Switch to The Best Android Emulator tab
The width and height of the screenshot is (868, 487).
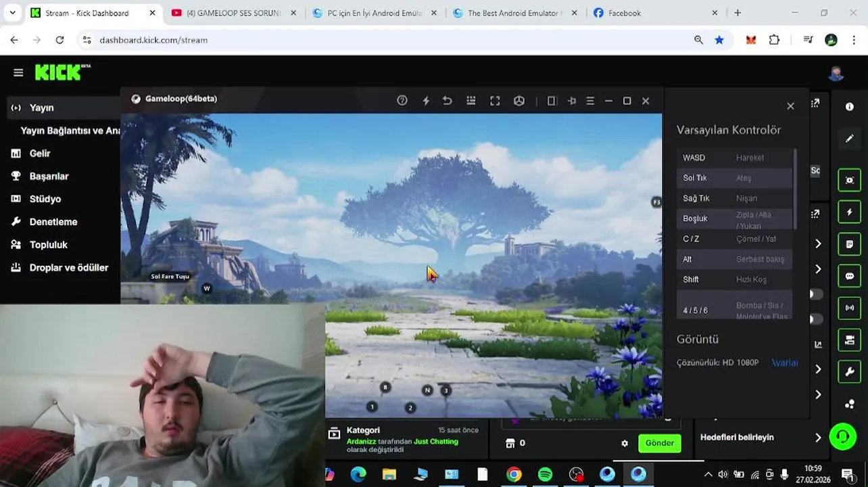point(514,13)
